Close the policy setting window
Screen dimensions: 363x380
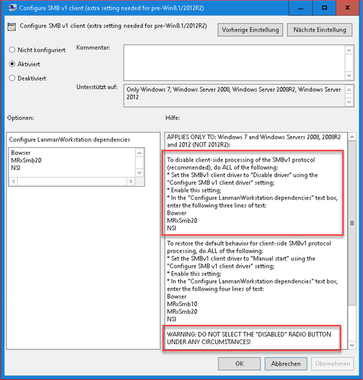pyautogui.click(x=348, y=8)
